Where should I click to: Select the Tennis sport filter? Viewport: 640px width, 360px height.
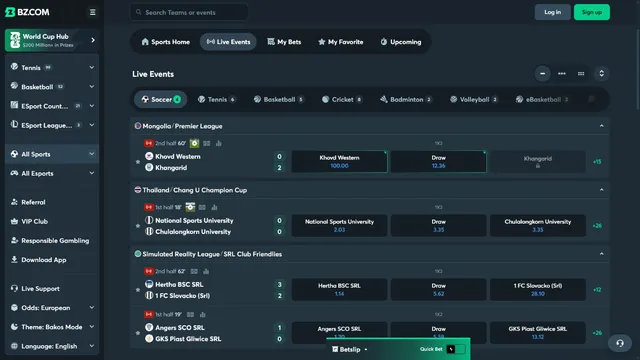217,99
